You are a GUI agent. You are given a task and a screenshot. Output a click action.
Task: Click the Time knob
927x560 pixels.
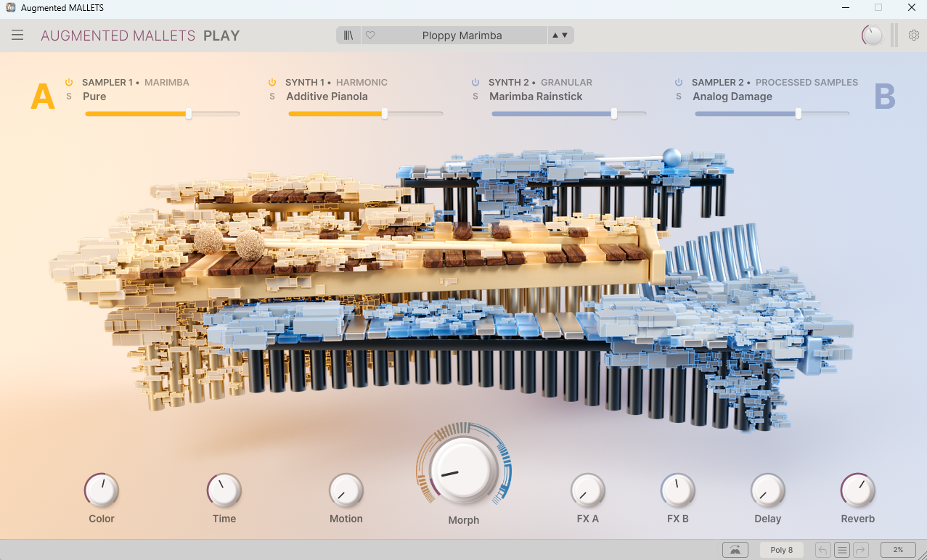(x=224, y=491)
